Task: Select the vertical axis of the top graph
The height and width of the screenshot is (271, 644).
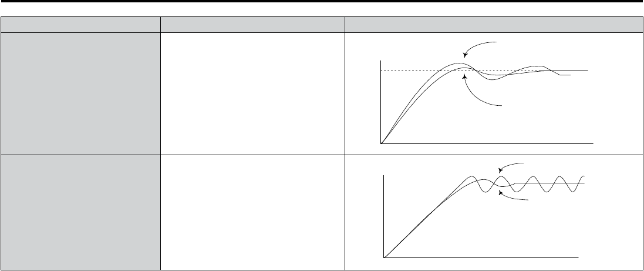Action: point(382,102)
